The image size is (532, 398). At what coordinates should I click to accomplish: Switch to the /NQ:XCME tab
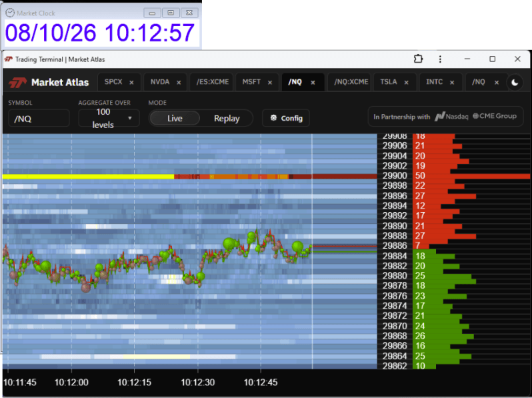click(x=351, y=82)
